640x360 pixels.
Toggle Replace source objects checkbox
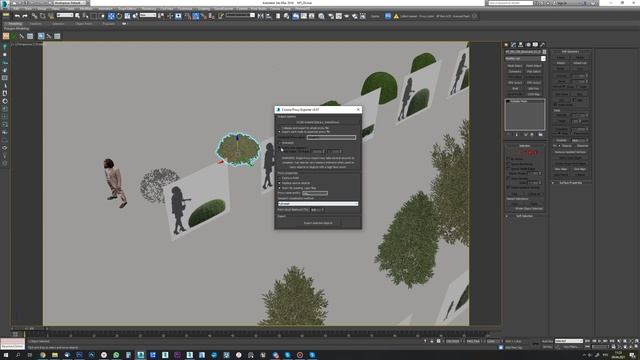tap(280, 183)
